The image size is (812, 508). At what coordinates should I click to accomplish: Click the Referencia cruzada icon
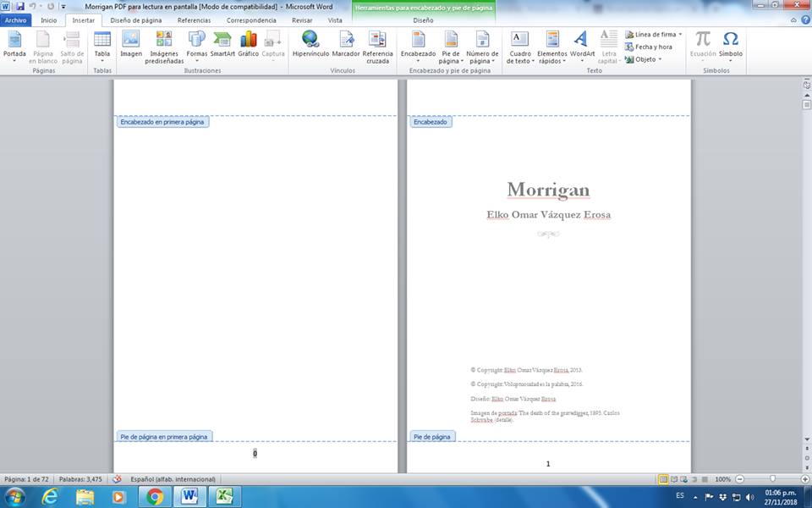click(377, 47)
